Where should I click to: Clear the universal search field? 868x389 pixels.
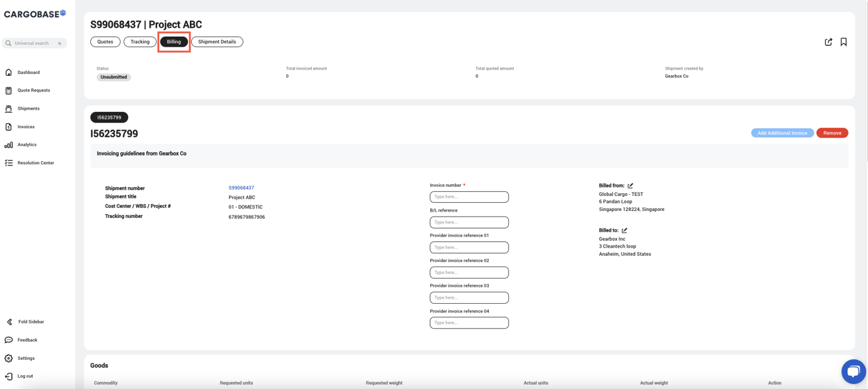click(x=59, y=43)
